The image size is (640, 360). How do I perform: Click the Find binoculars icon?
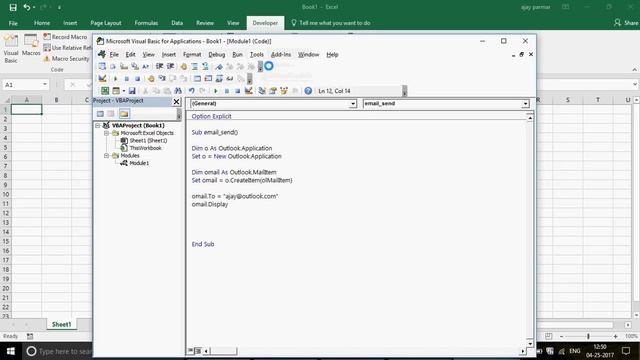[178, 91]
